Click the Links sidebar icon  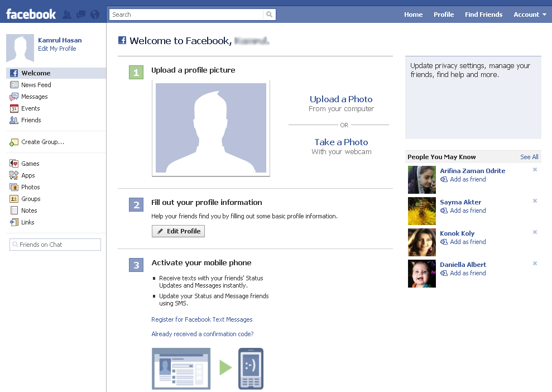tap(14, 222)
